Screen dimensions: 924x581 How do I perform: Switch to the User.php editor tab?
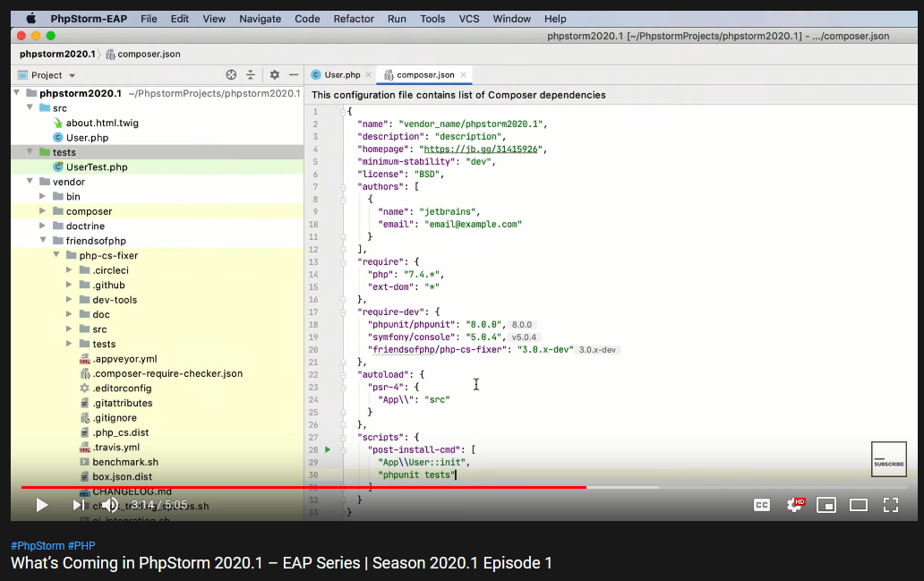click(x=342, y=75)
